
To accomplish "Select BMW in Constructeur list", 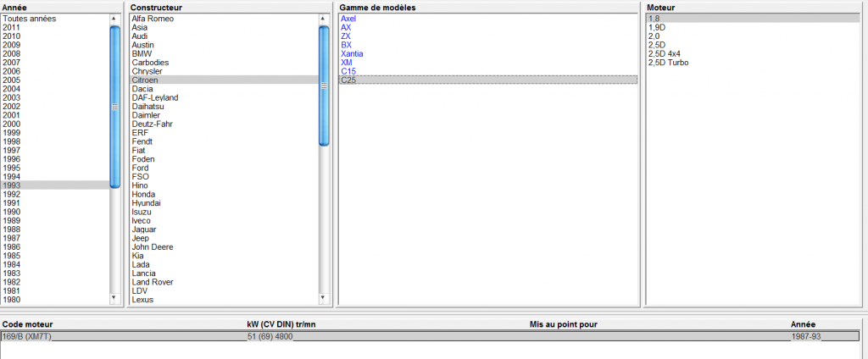I will point(142,53).
